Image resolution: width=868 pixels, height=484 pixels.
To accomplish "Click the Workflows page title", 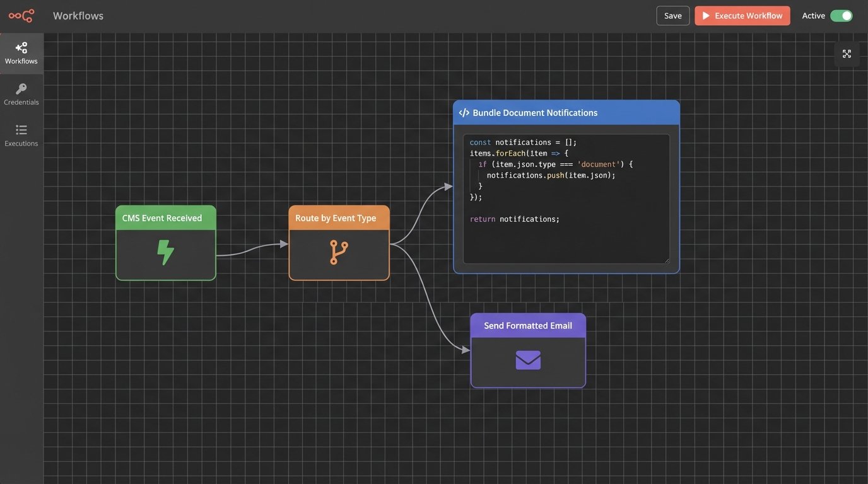I will point(78,14).
